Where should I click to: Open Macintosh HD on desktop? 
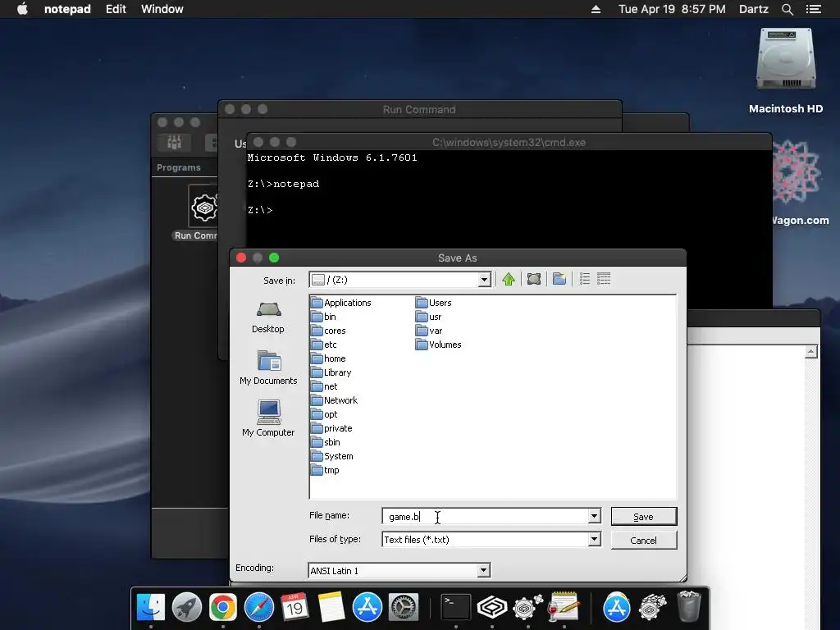pyautogui.click(x=786, y=71)
